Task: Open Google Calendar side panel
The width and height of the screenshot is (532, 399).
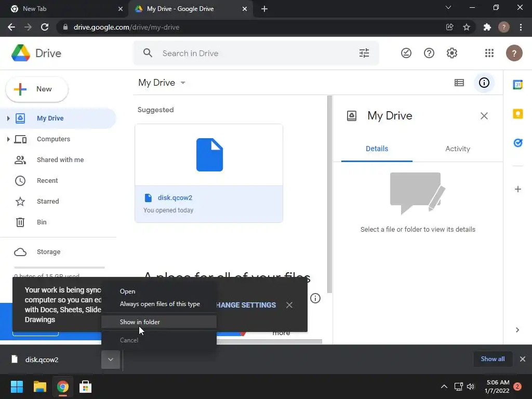Action: click(518, 85)
